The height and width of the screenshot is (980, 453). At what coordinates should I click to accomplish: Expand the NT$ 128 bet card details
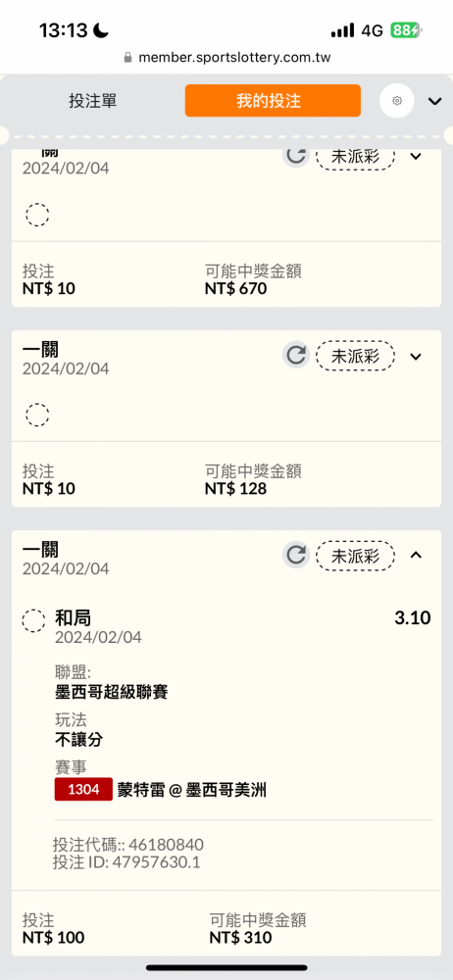[x=416, y=357]
